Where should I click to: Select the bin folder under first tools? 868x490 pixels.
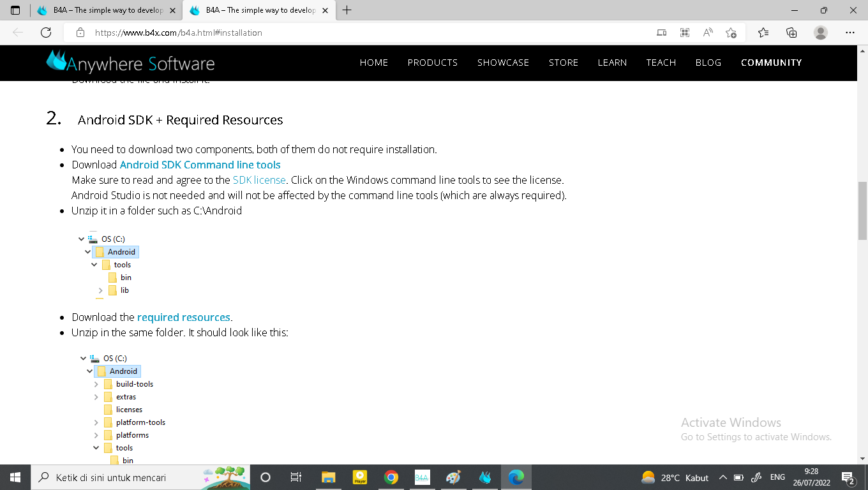(120, 278)
